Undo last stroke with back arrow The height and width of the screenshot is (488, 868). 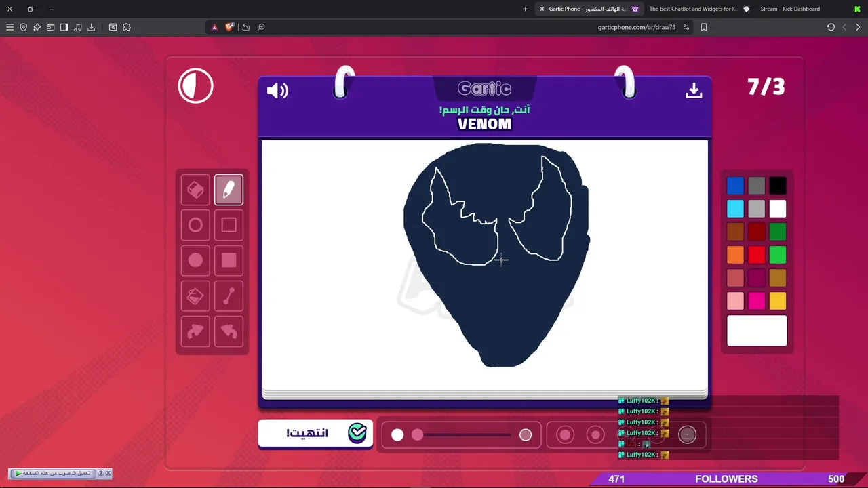[x=229, y=331]
